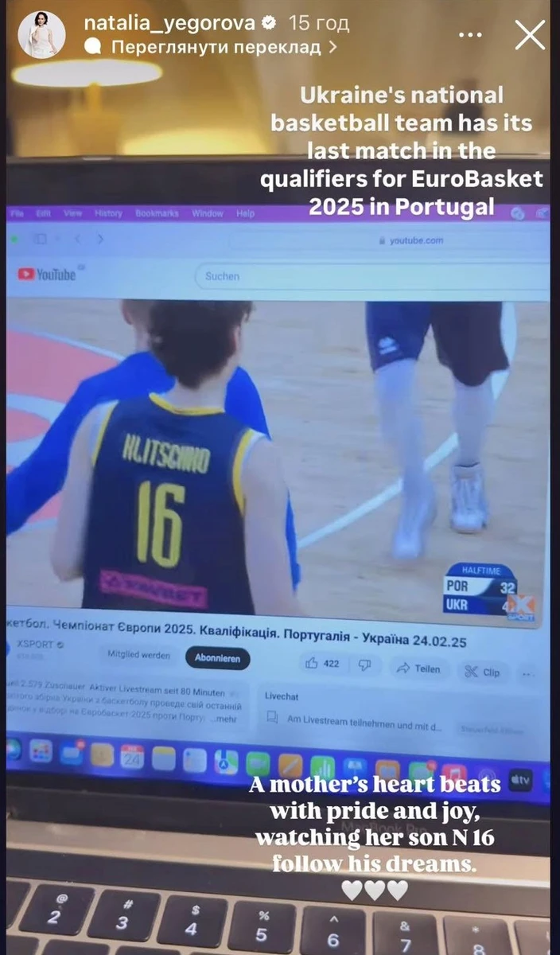The height and width of the screenshot is (955, 560).
Task: Expand 'Переглянути переклад' translation chevron
Action: click(333, 47)
